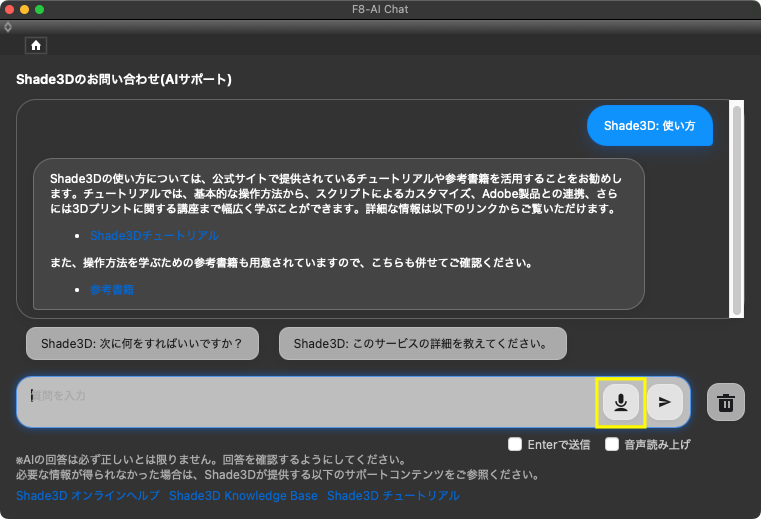The width and height of the screenshot is (761, 519).
Task: Choose suggestion このサービスの詳細を教えてください。
Action: (x=422, y=343)
